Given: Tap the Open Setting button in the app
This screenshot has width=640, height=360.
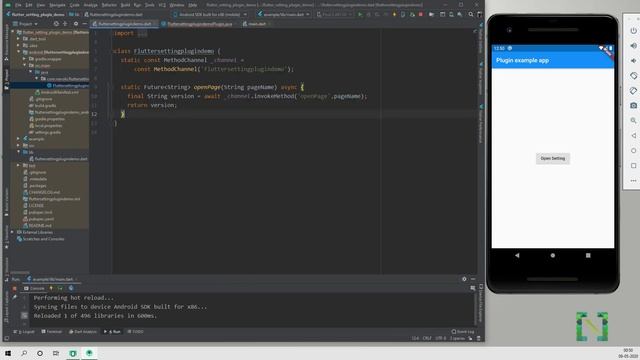Looking at the screenshot, I should (553, 158).
